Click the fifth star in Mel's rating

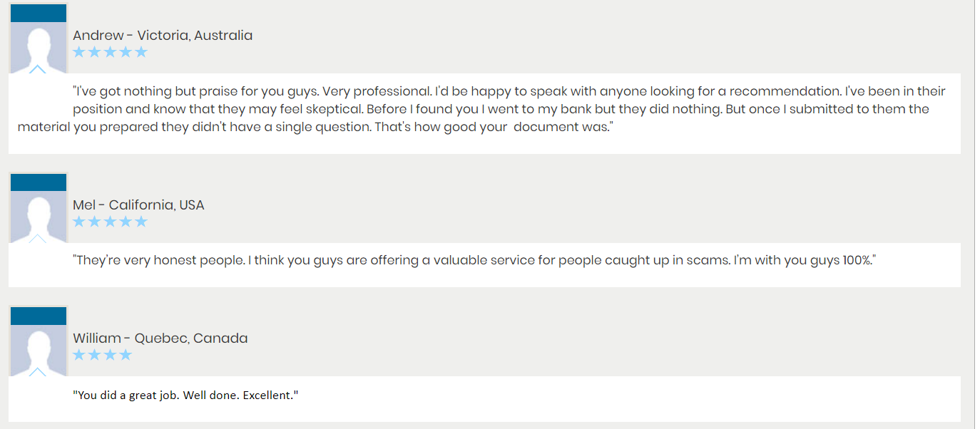(141, 221)
